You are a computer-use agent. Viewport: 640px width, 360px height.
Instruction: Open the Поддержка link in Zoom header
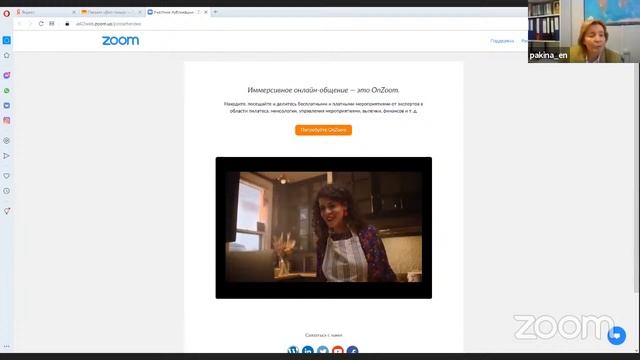[502, 41]
